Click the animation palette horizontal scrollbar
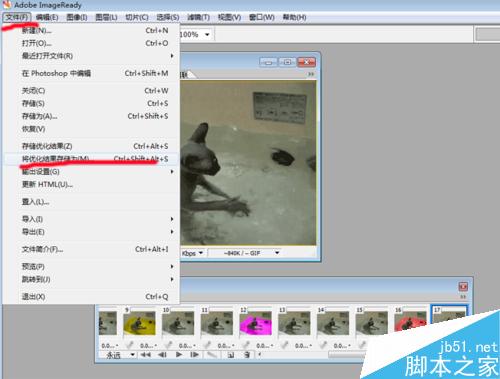The height and width of the screenshot is (379, 500). pos(347,355)
